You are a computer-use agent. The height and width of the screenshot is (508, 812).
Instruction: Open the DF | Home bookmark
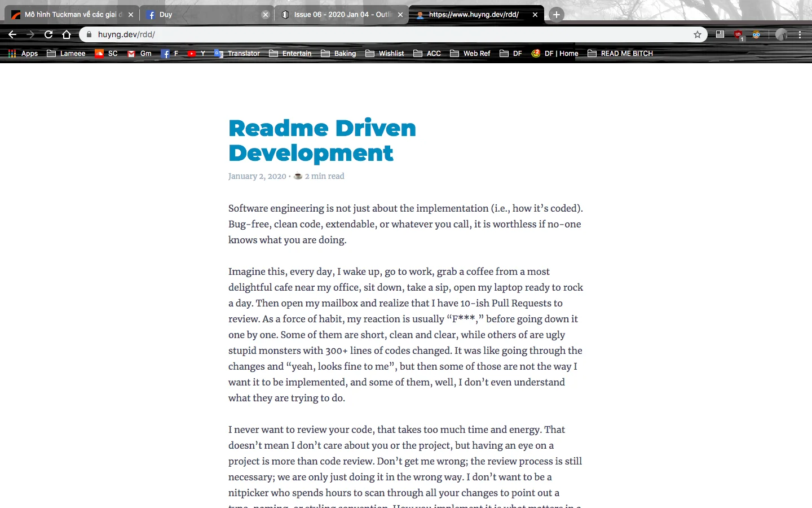coord(555,54)
